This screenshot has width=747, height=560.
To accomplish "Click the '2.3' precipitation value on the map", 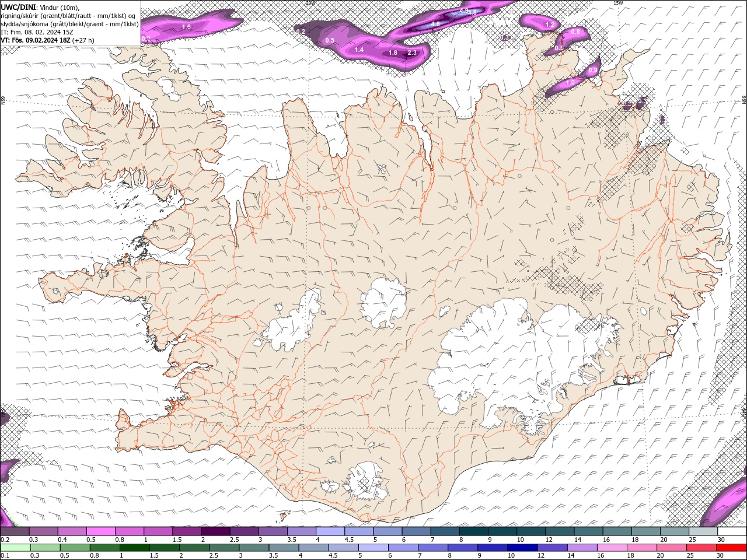I will [x=412, y=53].
